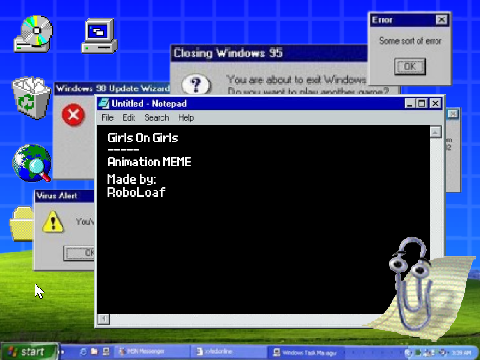The image size is (480, 360).
Task: Click the yellow warning icon in Virus Alert
Action: 53,222
